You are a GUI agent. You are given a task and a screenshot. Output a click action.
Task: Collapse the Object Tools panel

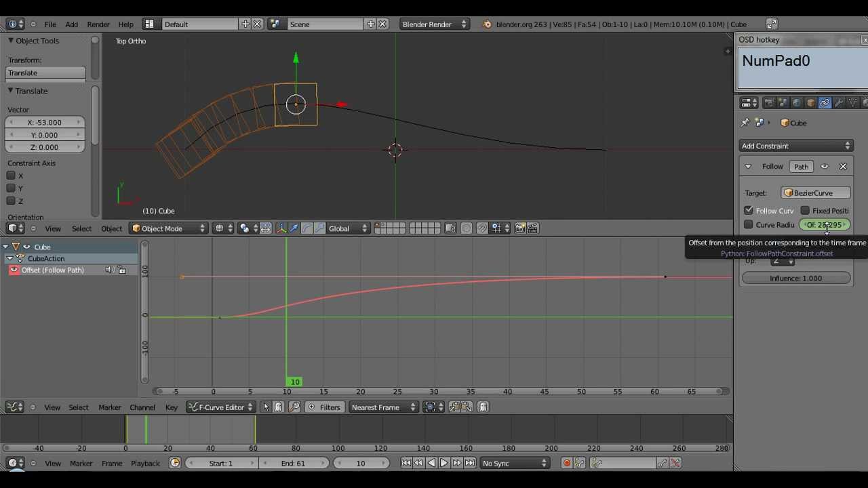click(11, 41)
